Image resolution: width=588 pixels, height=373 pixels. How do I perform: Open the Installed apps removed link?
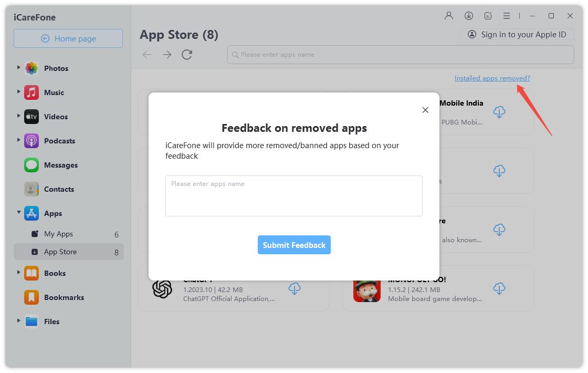tap(492, 78)
